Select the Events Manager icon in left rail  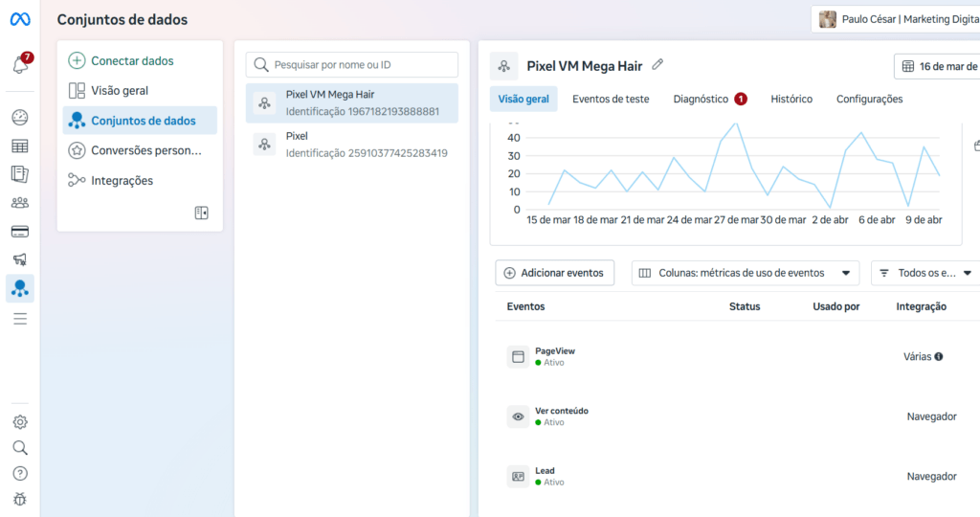point(20,288)
